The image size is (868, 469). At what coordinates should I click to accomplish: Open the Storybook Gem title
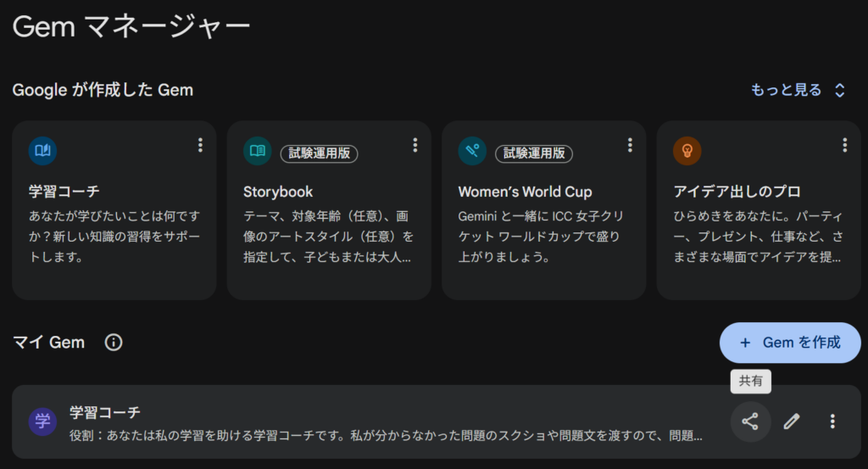[x=278, y=192]
